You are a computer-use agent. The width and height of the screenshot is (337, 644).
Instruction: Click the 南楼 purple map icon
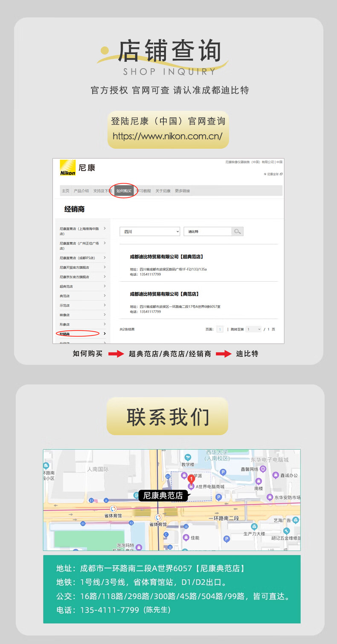tap(259, 482)
